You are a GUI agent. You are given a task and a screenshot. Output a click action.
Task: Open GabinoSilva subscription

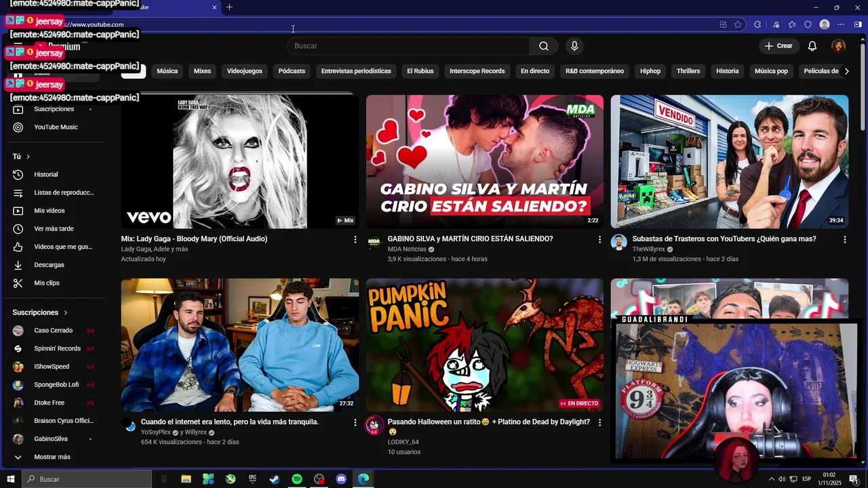(x=51, y=439)
